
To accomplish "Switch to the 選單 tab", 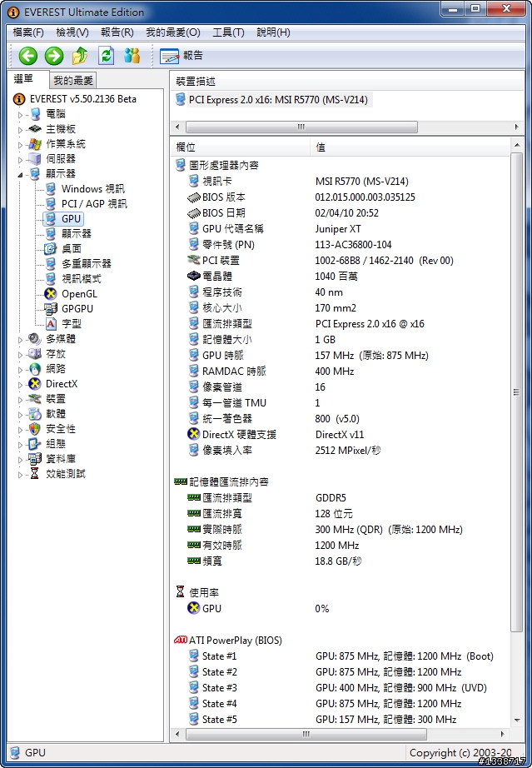I will (23, 79).
